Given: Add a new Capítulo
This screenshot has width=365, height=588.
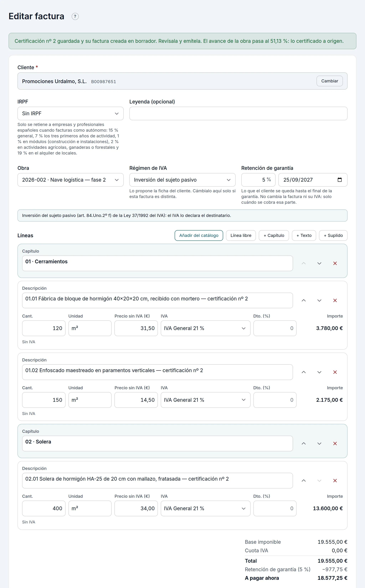Looking at the screenshot, I should coord(274,235).
